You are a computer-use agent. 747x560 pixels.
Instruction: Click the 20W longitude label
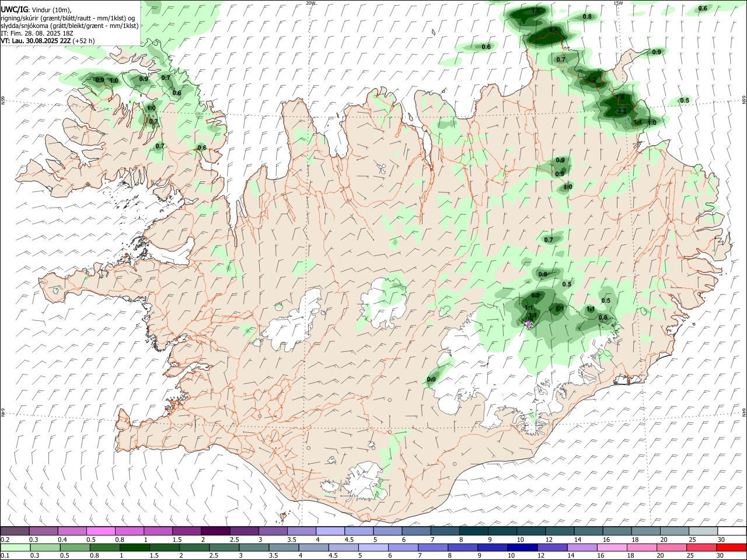click(x=310, y=3)
